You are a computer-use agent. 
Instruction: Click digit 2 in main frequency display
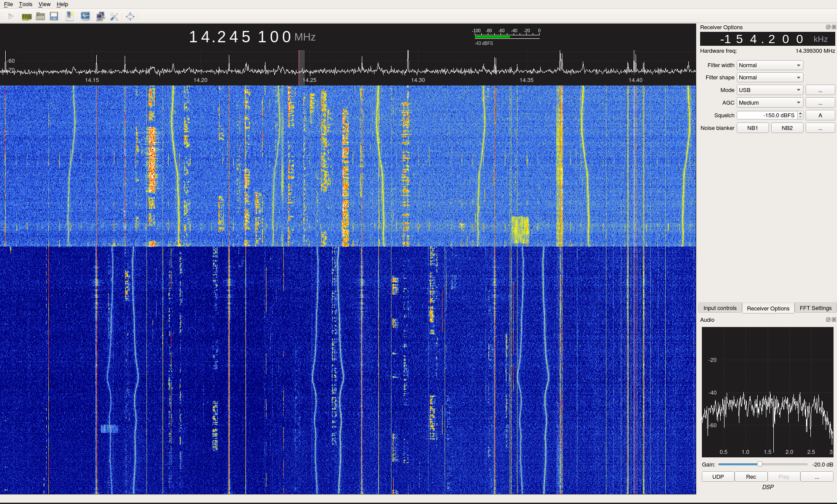(x=221, y=37)
